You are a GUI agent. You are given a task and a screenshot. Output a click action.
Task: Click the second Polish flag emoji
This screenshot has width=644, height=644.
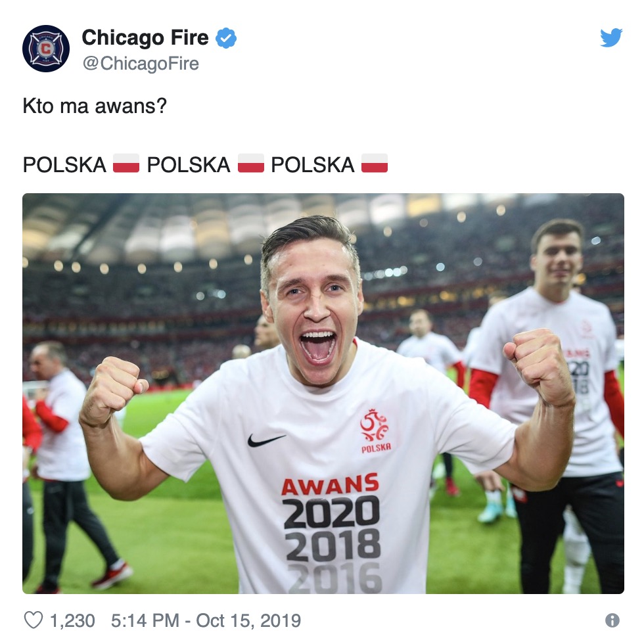point(250,164)
